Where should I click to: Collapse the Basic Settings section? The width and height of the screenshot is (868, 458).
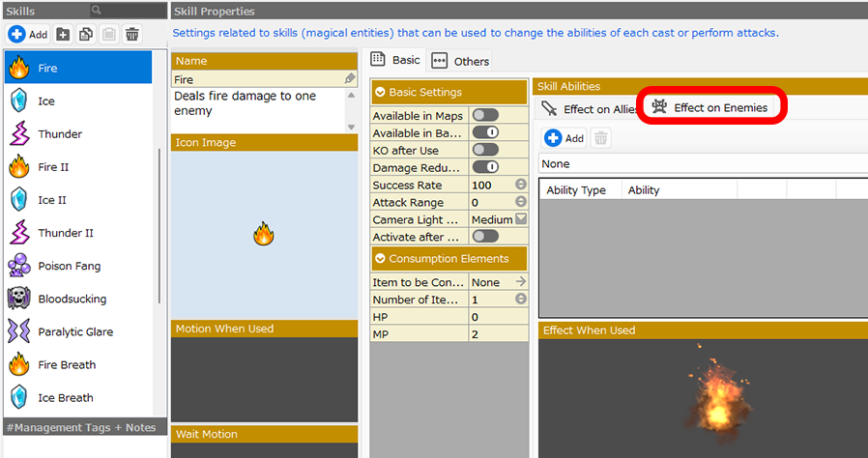380,93
